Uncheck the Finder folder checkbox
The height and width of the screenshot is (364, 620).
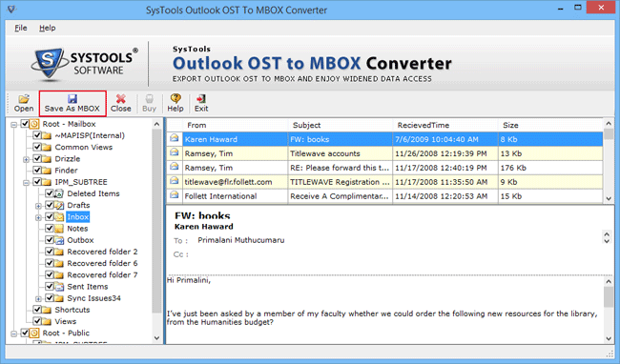(37, 171)
